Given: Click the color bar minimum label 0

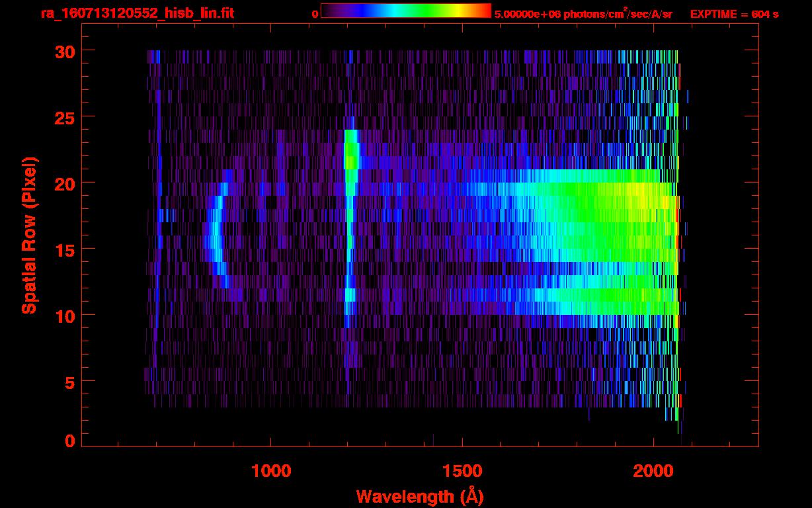Looking at the screenshot, I should [315, 14].
